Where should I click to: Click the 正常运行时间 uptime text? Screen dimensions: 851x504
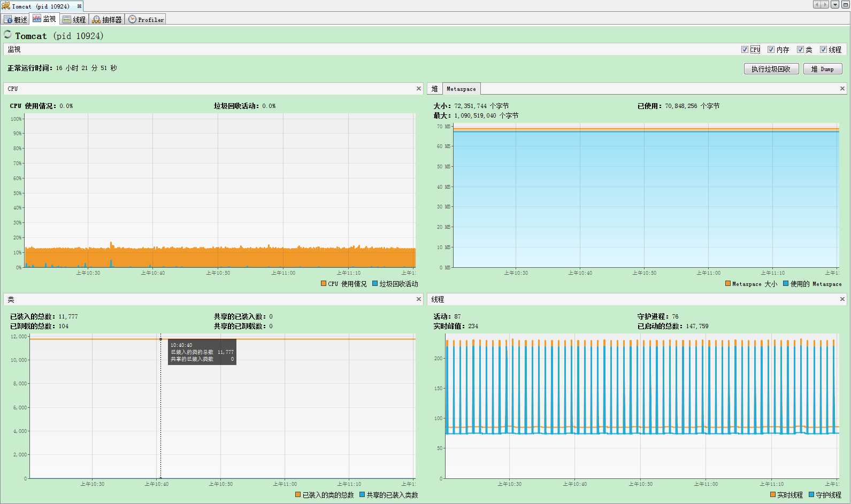[x=62, y=68]
